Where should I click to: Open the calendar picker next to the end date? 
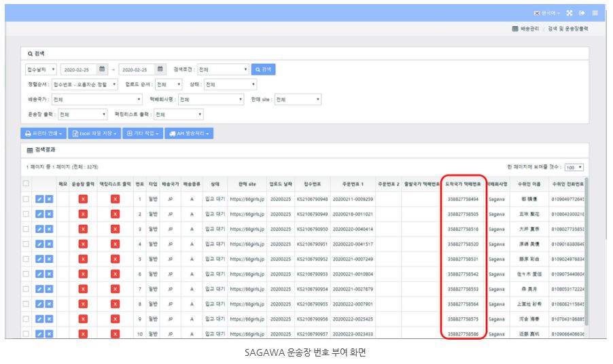160,69
